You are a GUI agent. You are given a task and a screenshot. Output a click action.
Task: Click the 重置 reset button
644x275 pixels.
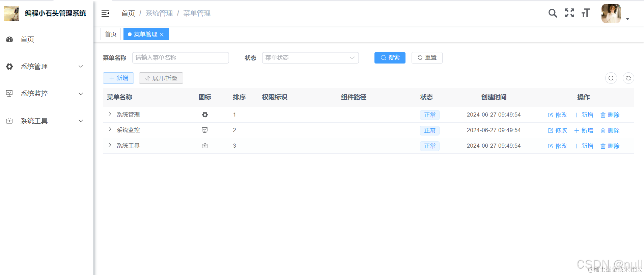427,58
